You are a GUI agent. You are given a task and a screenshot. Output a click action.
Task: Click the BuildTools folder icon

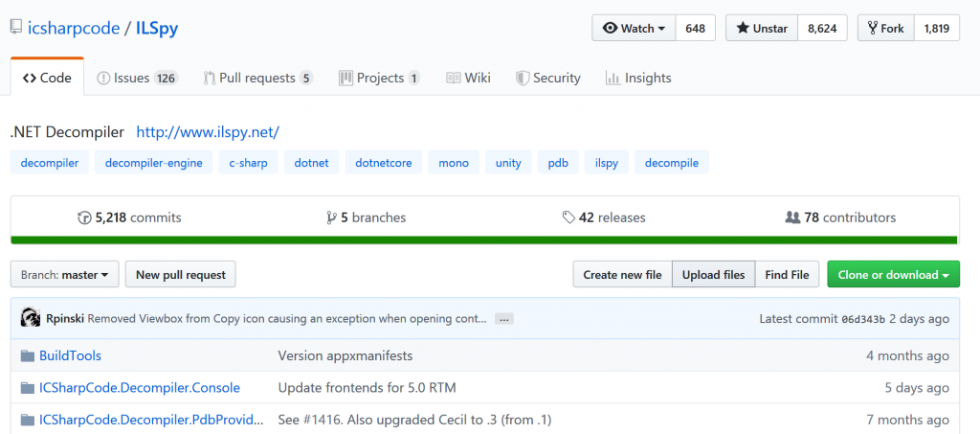click(28, 355)
